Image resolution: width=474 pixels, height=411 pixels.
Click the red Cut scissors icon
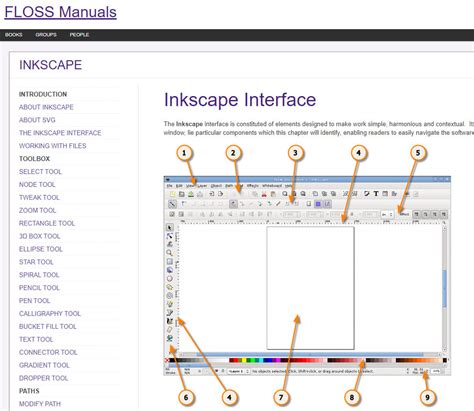pyautogui.click(x=264, y=194)
